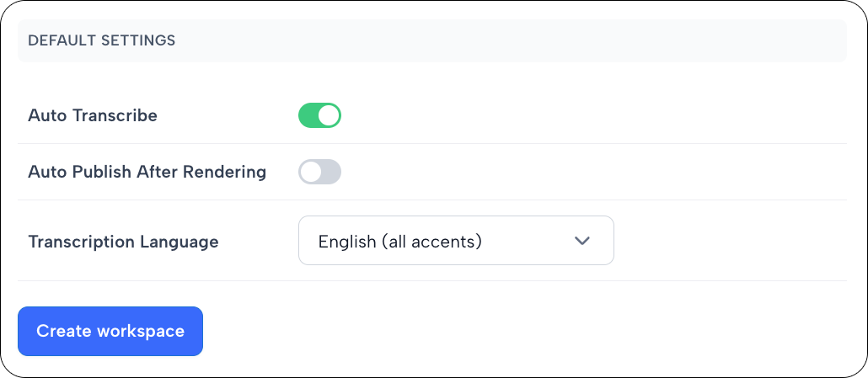This screenshot has height=378, width=868.
Task: Expand language options via the down arrow
Action: click(581, 241)
